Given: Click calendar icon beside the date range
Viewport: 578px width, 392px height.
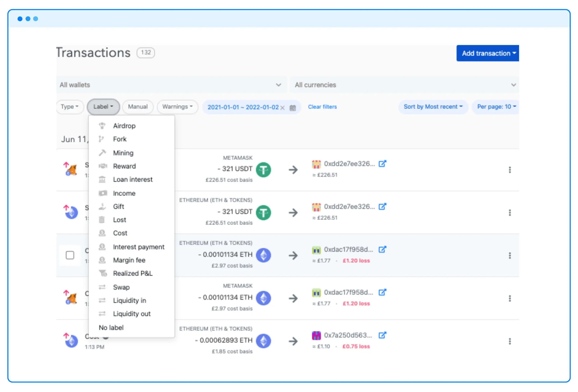Looking at the screenshot, I should 293,108.
